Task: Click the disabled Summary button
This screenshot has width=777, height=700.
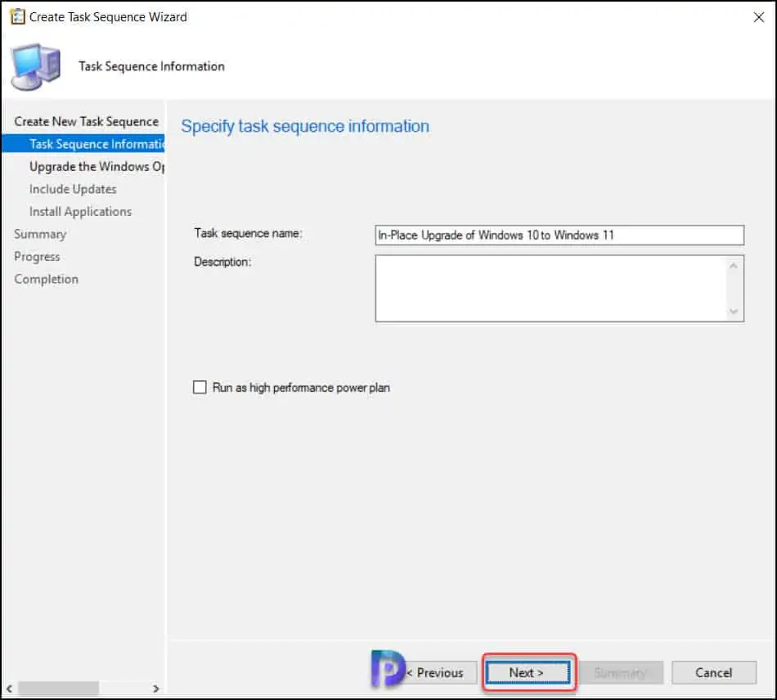Action: pos(621,673)
